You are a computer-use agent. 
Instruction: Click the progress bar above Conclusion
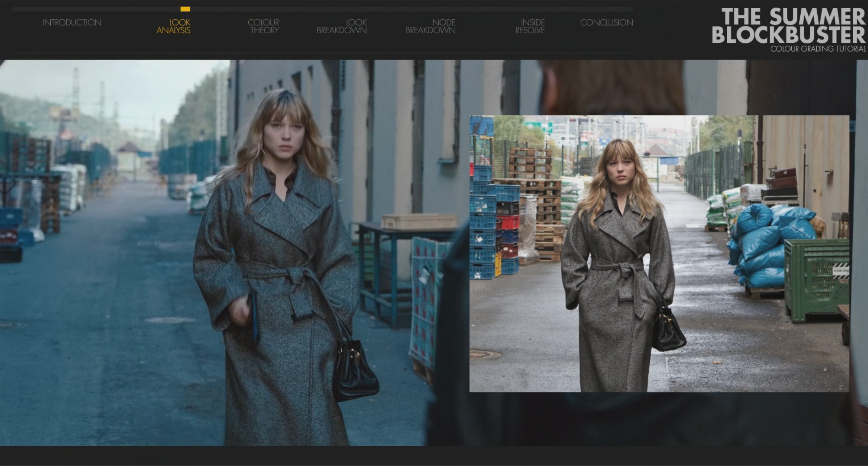pos(606,9)
